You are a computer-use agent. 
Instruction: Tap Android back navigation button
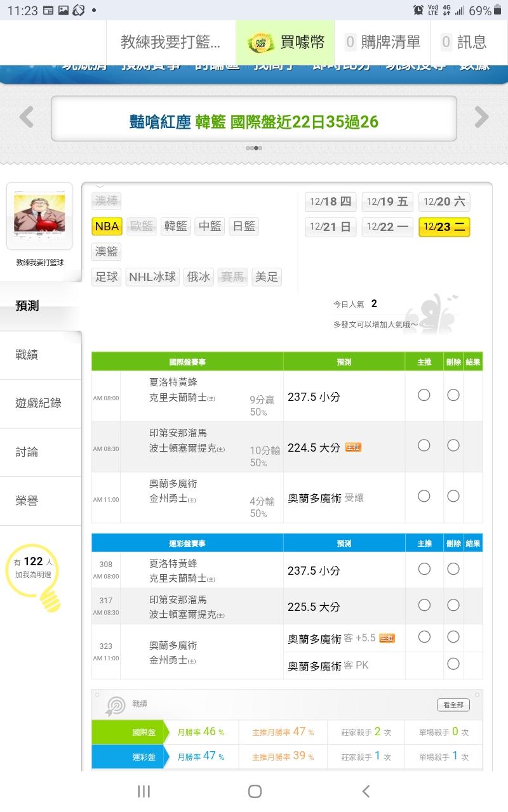tap(365, 791)
